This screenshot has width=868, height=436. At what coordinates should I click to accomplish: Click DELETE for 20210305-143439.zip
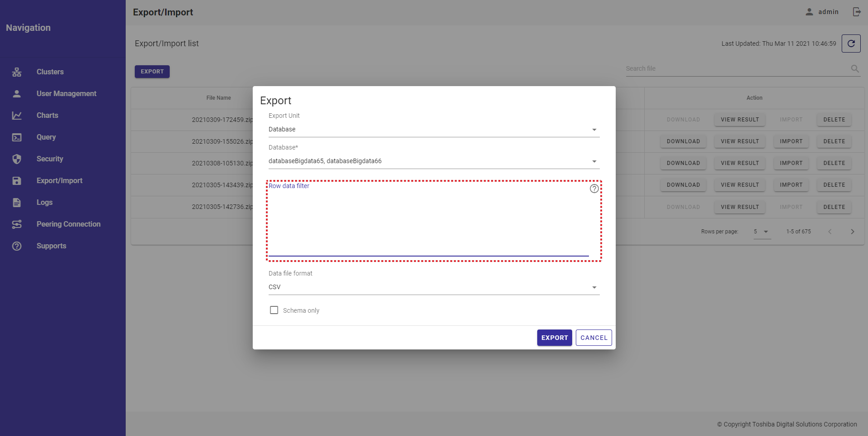pyautogui.click(x=834, y=185)
